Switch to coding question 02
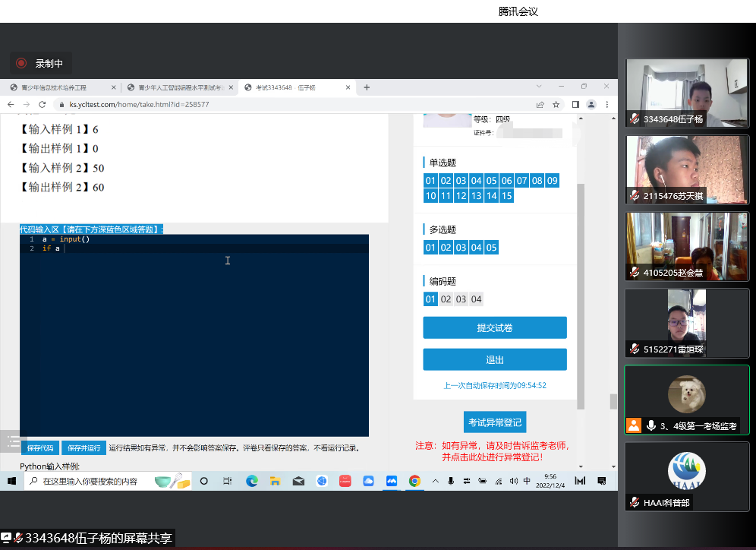This screenshot has height=550, width=756. click(x=446, y=299)
